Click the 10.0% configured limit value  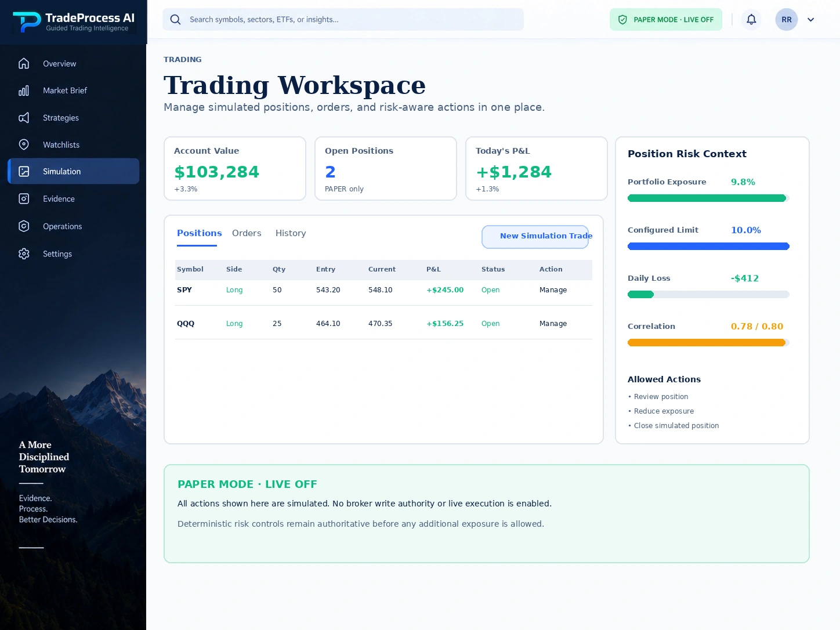point(746,230)
